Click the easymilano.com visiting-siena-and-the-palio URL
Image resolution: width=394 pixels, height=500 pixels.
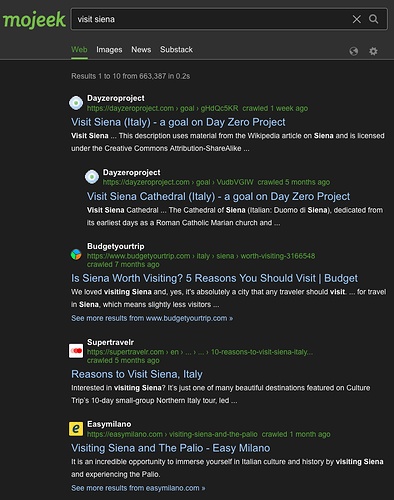(172, 434)
